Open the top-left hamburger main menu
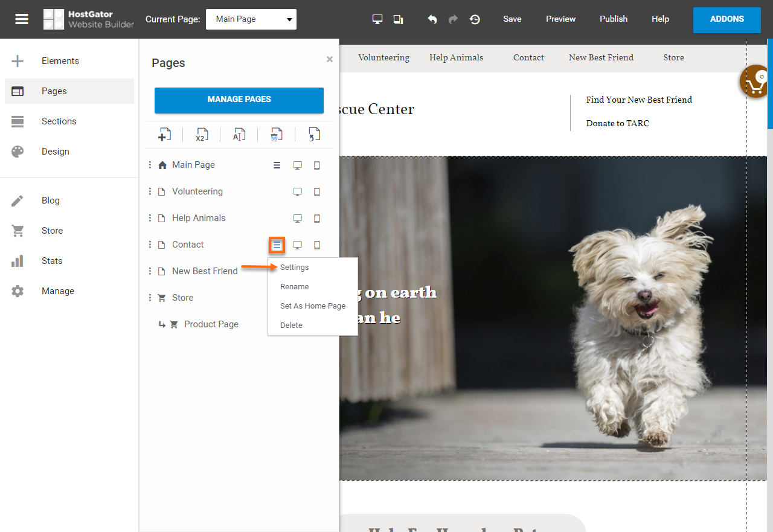773x532 pixels. 22,19
